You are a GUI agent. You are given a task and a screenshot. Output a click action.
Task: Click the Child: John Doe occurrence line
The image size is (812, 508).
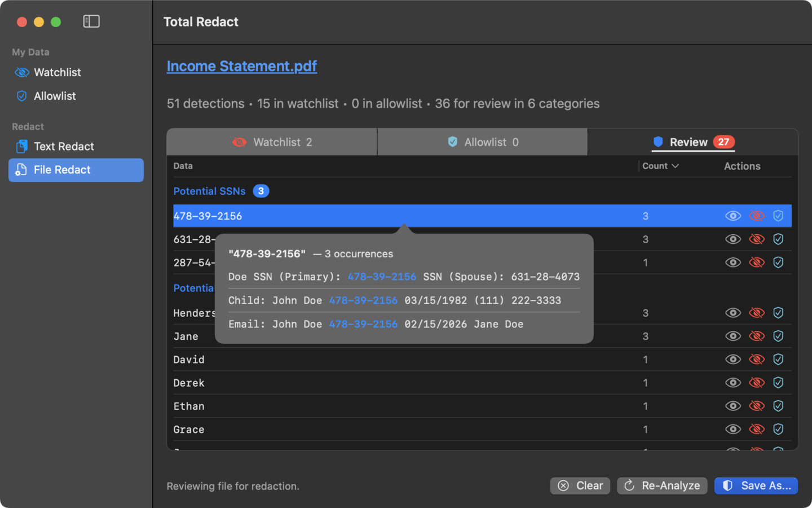tap(395, 300)
